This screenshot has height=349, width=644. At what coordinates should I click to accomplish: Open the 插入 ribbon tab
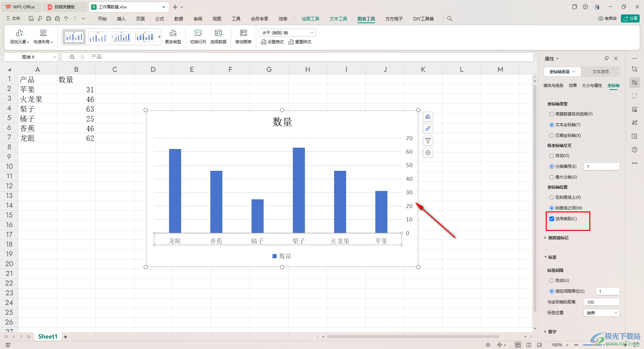[x=121, y=19]
